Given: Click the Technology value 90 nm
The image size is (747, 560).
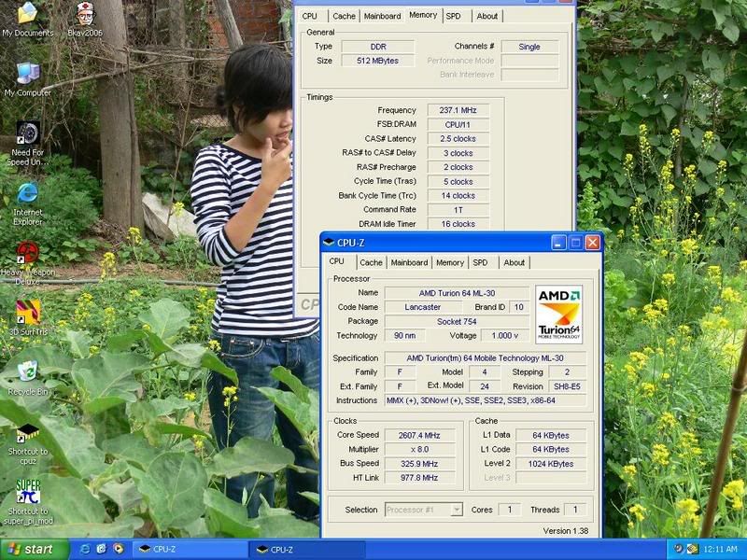Looking at the screenshot, I should pyautogui.click(x=404, y=336).
